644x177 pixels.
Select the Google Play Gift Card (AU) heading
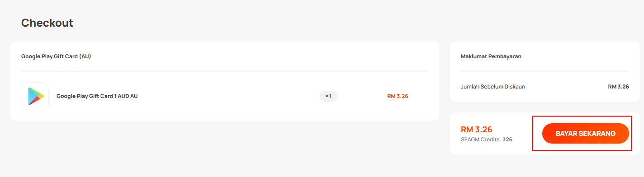pyautogui.click(x=56, y=56)
